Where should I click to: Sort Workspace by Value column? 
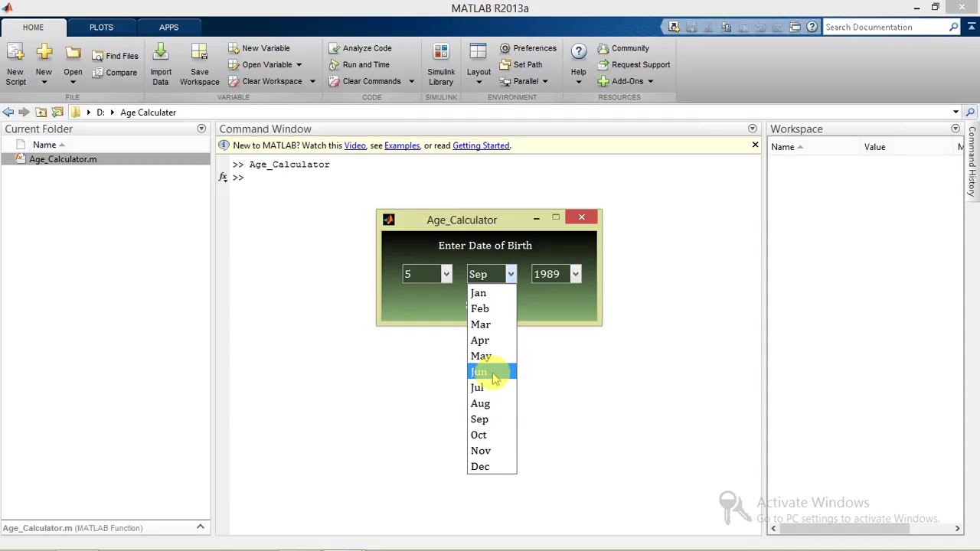(874, 147)
